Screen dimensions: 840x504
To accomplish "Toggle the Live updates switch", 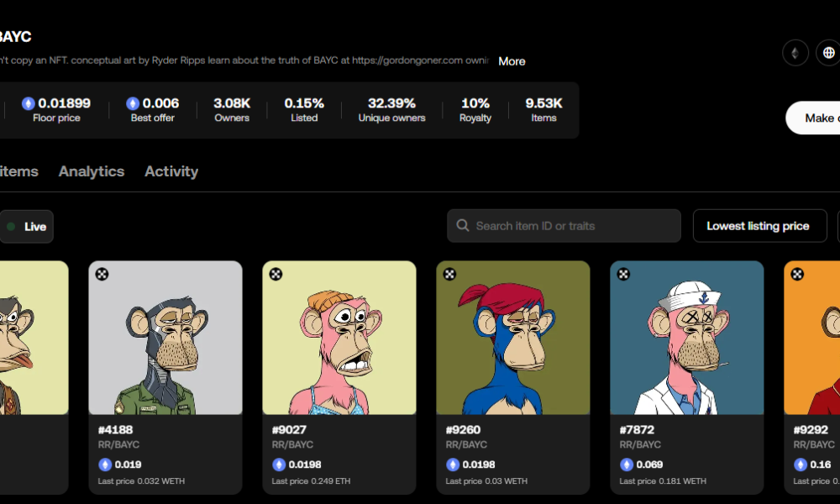I will pyautogui.click(x=26, y=227).
